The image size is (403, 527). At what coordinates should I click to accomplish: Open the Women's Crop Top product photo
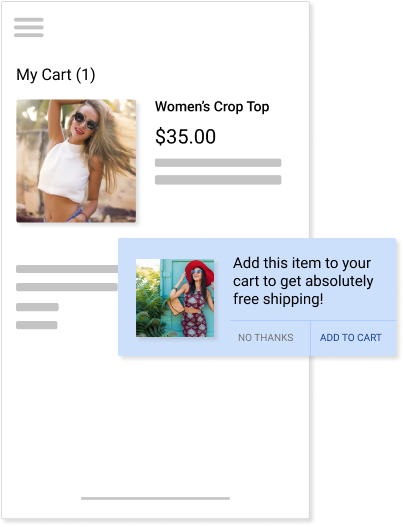pyautogui.click(x=76, y=161)
